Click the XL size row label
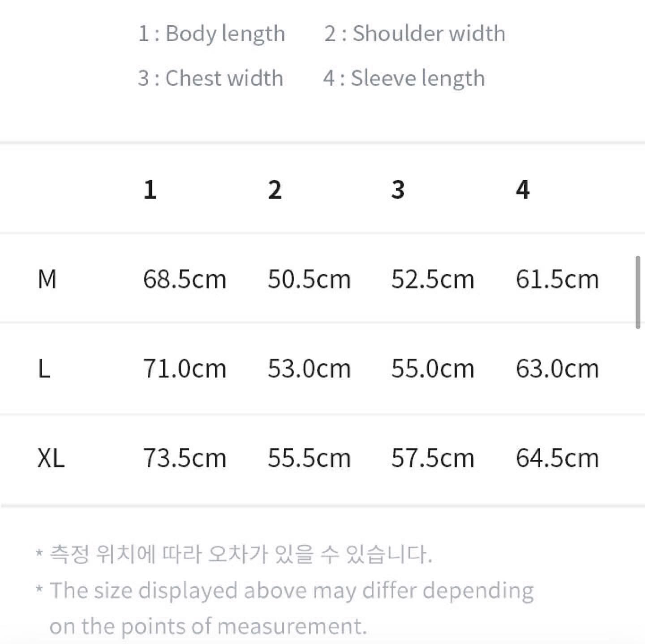 pyautogui.click(x=51, y=458)
